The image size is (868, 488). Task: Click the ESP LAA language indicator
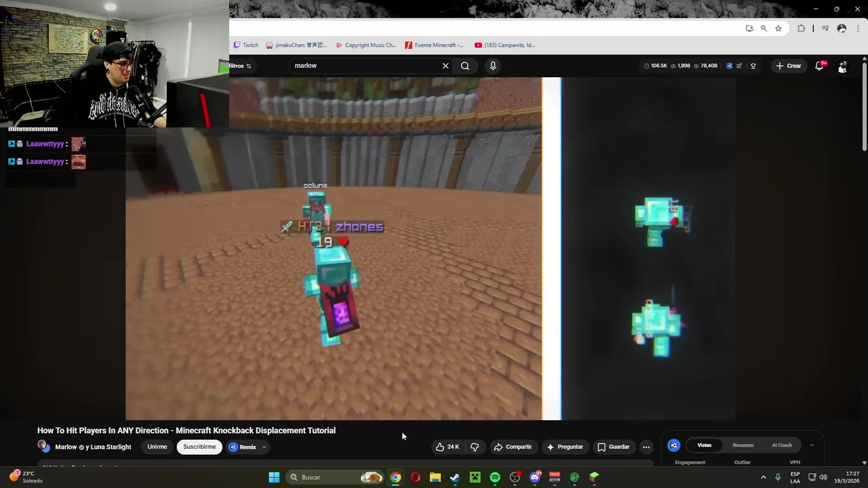(795, 477)
